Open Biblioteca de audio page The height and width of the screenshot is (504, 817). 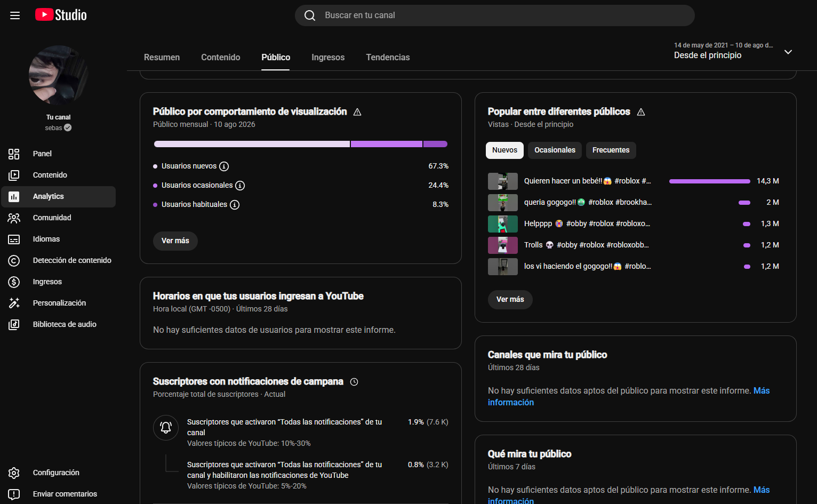[x=59, y=325]
